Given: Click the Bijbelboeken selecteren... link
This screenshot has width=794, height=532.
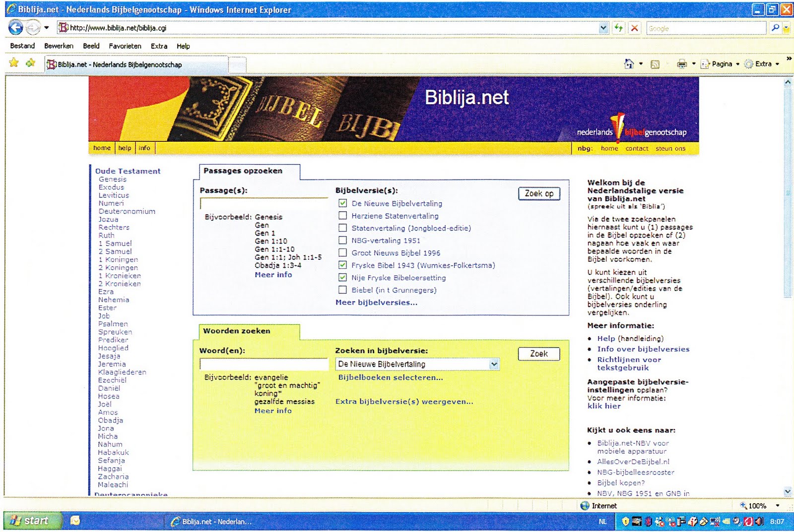Looking at the screenshot, I should pyautogui.click(x=391, y=377).
